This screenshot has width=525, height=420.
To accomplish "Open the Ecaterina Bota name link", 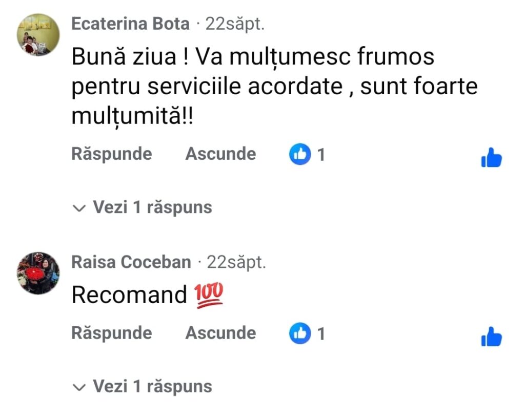I will click(130, 24).
